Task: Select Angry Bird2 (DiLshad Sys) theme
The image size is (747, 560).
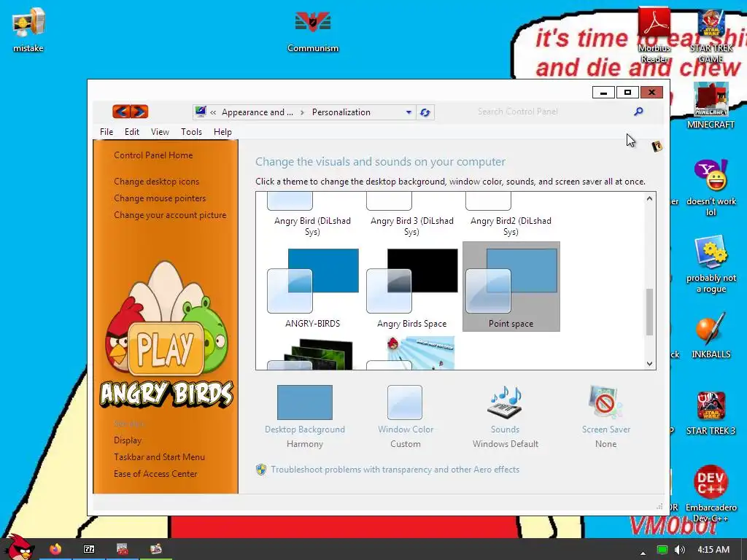Action: pyautogui.click(x=511, y=215)
